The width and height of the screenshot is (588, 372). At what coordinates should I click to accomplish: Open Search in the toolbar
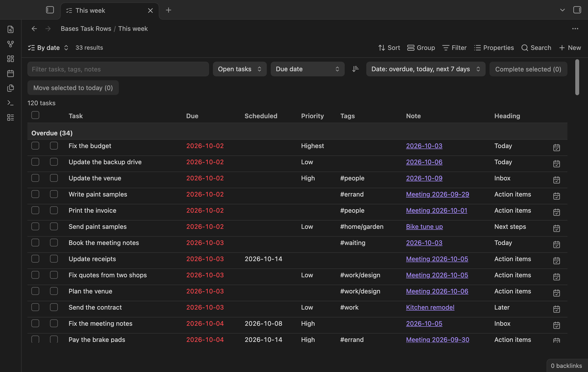click(536, 47)
